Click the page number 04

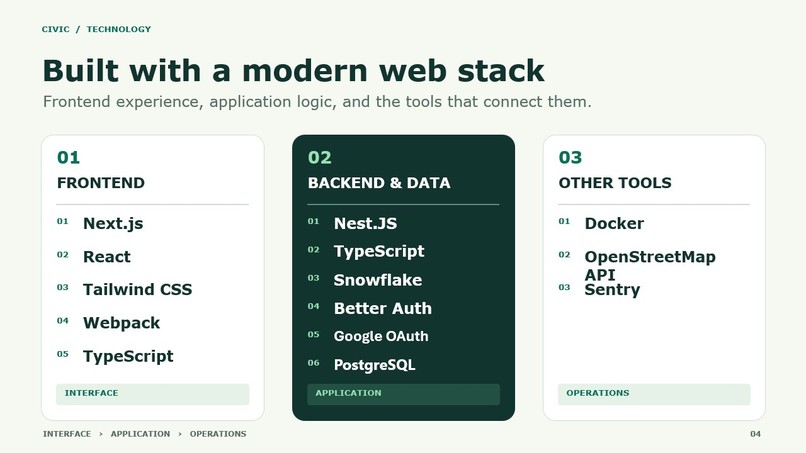coord(755,434)
